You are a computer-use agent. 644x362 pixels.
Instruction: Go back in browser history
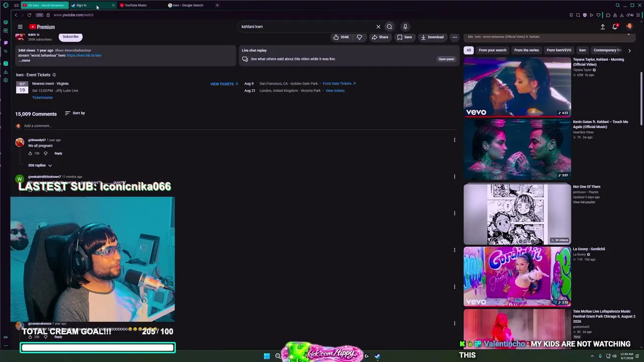pyautogui.click(x=16, y=15)
